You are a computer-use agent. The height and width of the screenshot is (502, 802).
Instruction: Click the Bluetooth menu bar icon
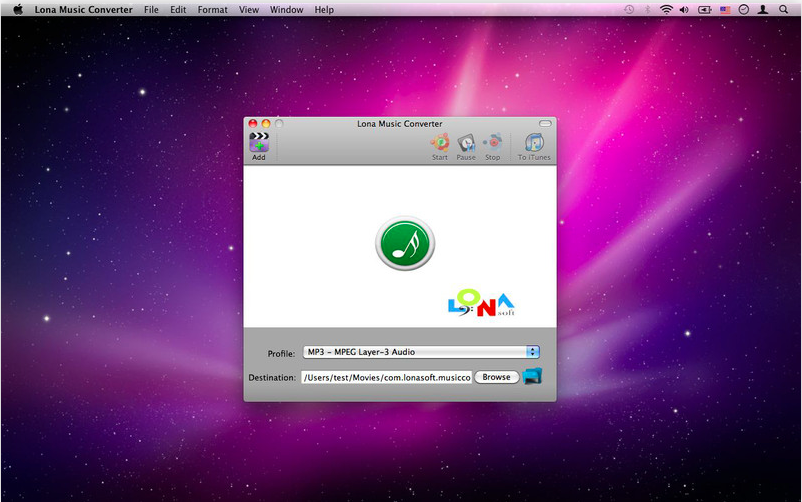(647, 9)
